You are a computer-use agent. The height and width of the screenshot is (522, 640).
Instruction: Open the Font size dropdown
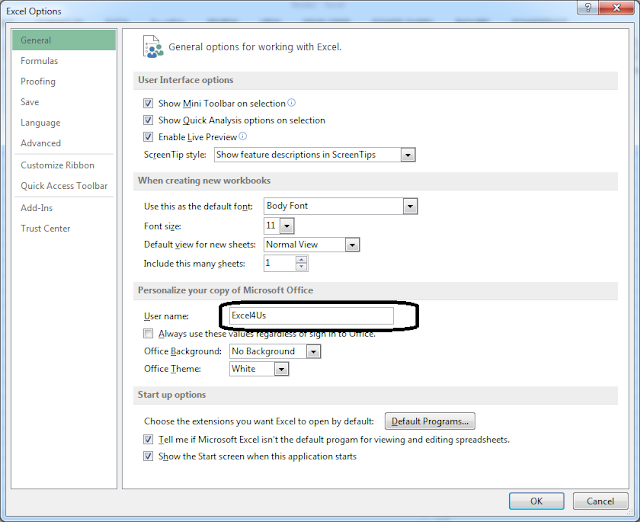[x=287, y=226]
